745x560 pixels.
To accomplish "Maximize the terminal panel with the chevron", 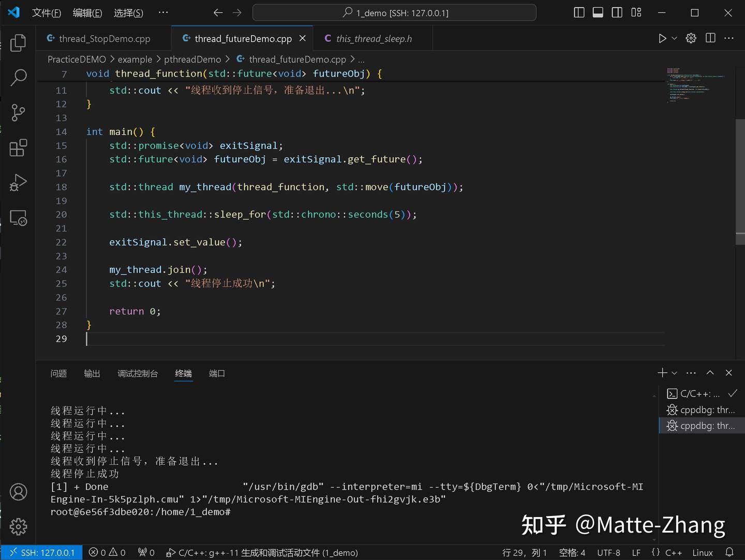I will [x=710, y=372].
